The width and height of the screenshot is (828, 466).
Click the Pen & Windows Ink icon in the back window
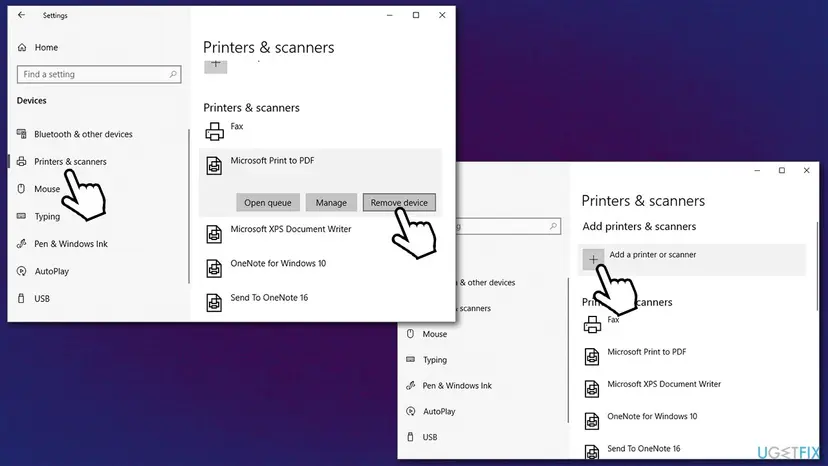(411, 386)
